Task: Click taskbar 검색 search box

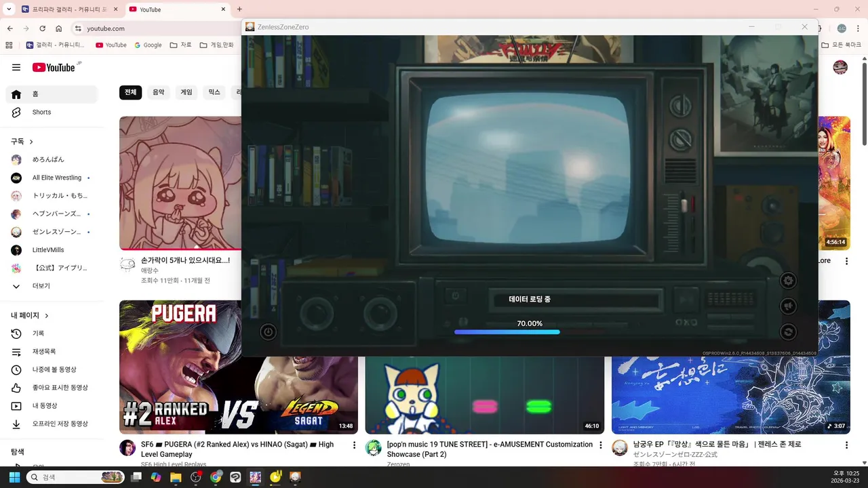Action: 75,477
